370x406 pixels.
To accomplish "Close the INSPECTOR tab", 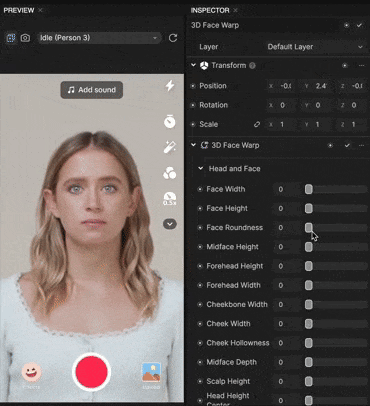I will click(235, 10).
